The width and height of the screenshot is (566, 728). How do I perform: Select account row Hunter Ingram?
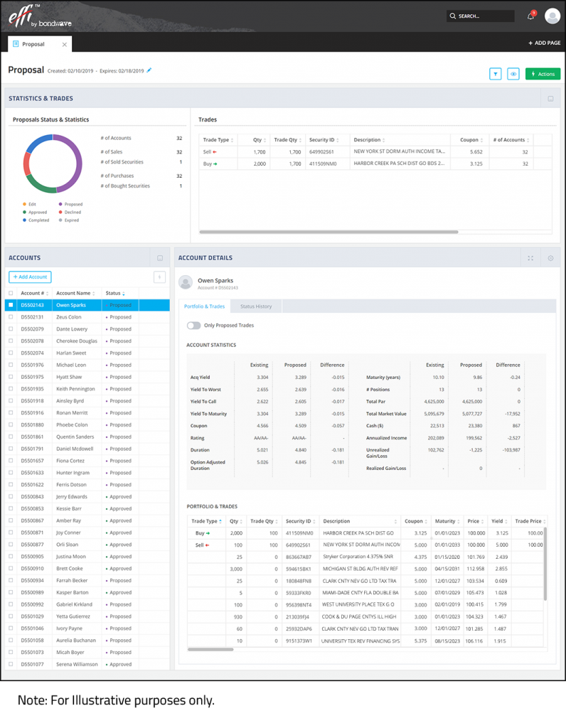87,473
